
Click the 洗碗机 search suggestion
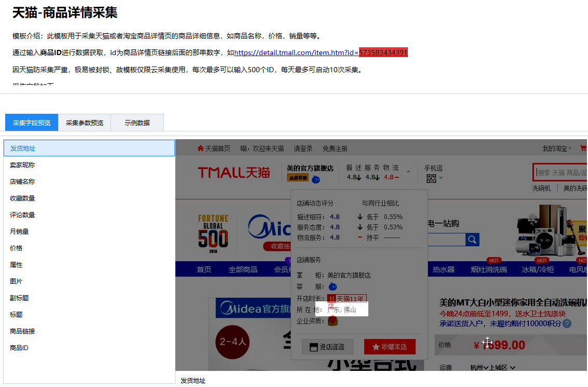[x=541, y=189]
